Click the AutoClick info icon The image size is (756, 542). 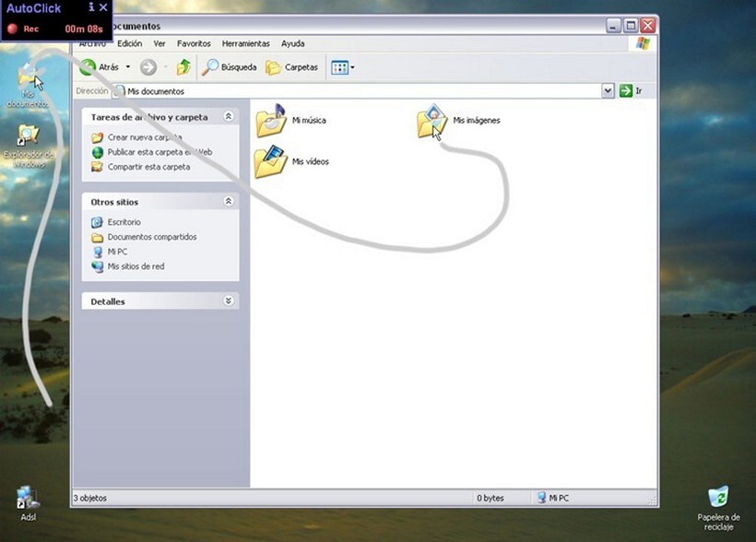[91, 7]
